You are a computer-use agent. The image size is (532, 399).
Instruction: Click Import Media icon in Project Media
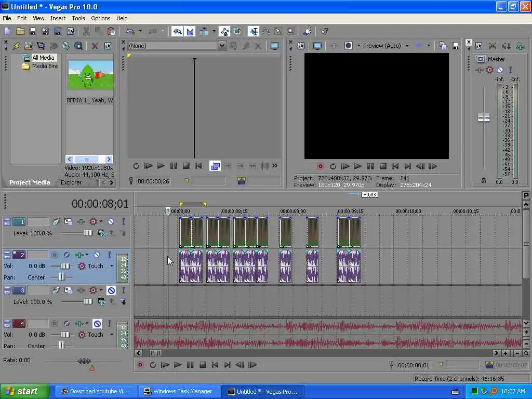pos(28,46)
